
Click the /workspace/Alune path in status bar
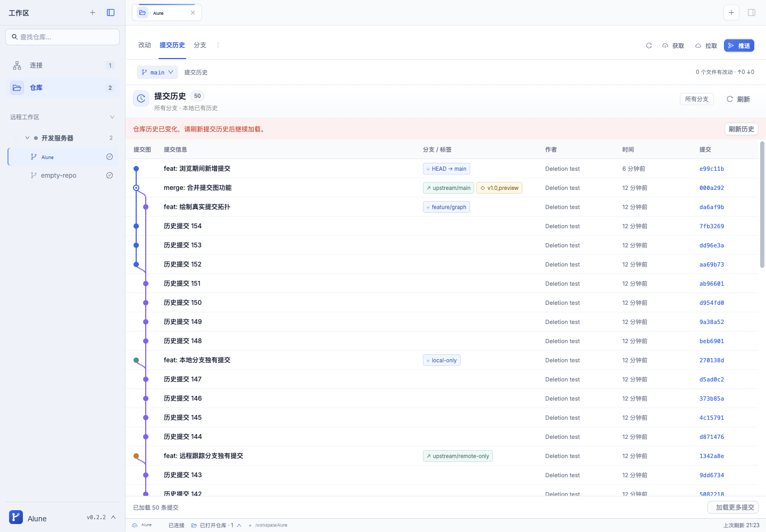(271, 525)
